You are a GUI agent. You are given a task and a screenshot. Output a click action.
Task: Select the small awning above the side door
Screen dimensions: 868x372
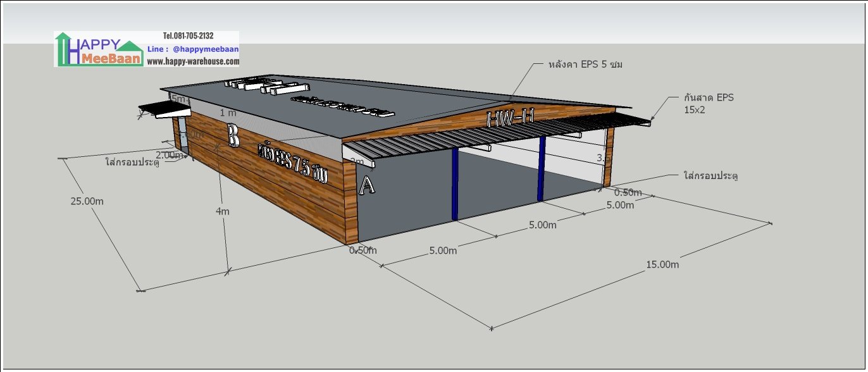164,110
